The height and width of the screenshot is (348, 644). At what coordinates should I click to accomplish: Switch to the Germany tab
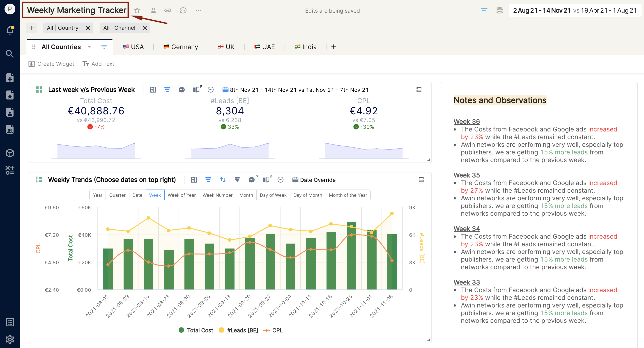tap(181, 47)
